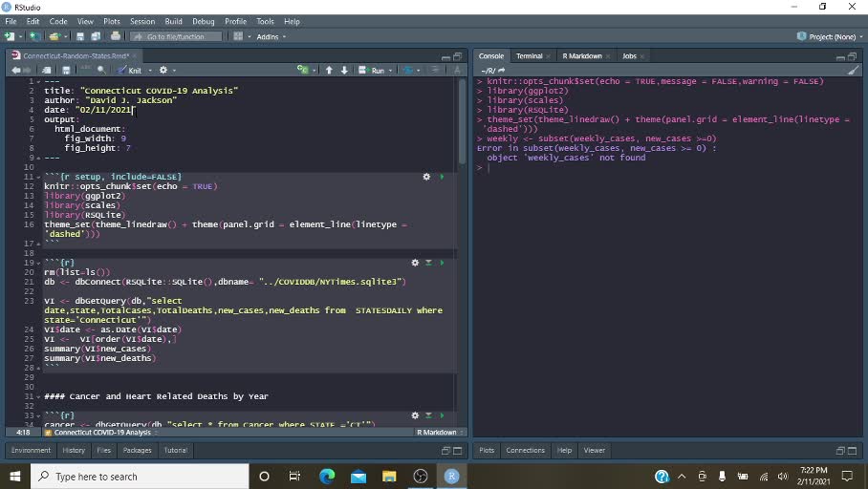Open the Build menu
The image size is (868, 489).
tap(173, 21)
